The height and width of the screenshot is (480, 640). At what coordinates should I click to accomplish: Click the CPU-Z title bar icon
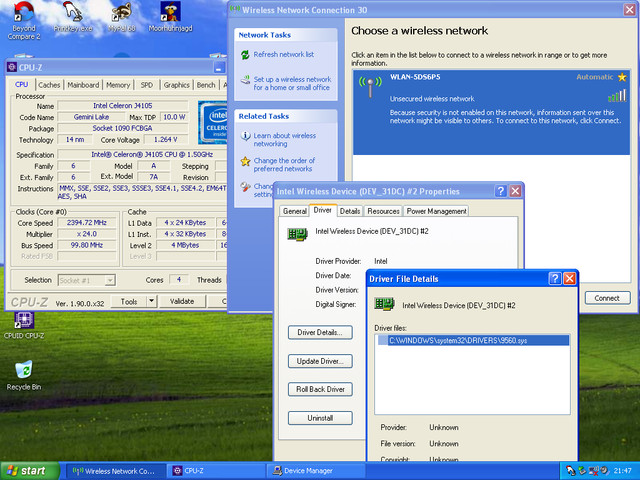tap(12, 67)
